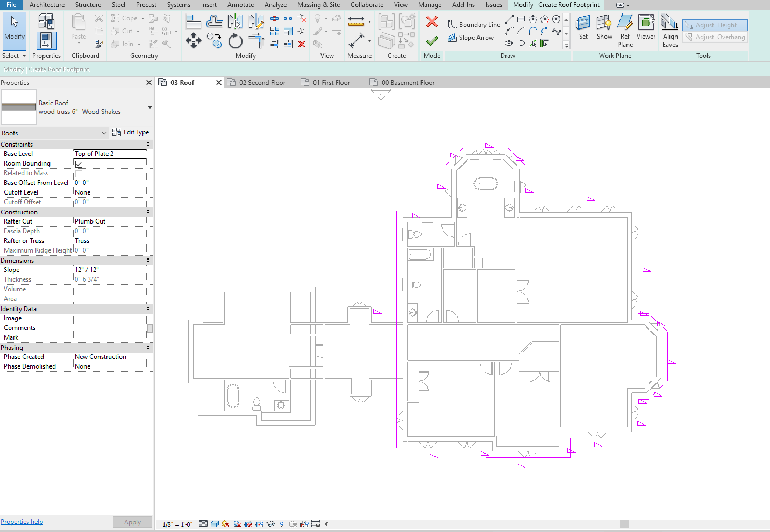Expand the Draw tools gallery arrow
Viewport: 770px width, 532px height.
(566, 45)
